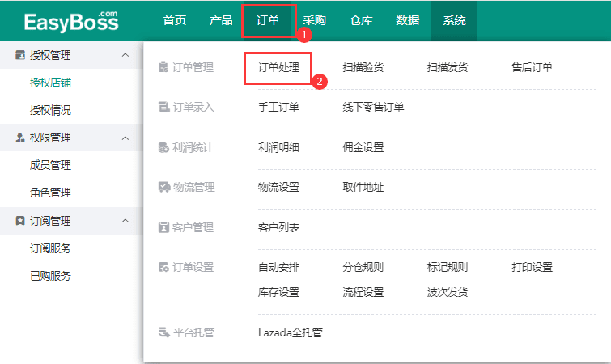
Task: Collapse the 权限管理 sidebar section
Action: click(x=125, y=138)
